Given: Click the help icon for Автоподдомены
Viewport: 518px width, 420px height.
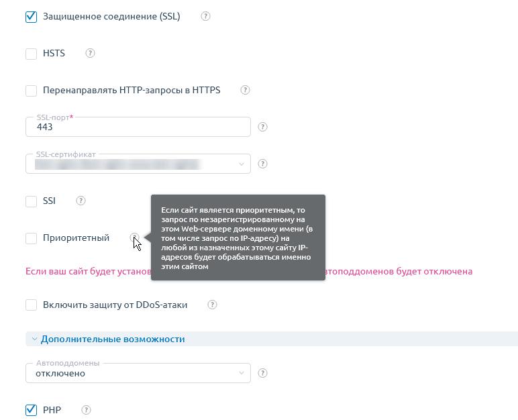Looking at the screenshot, I should click(x=262, y=373).
